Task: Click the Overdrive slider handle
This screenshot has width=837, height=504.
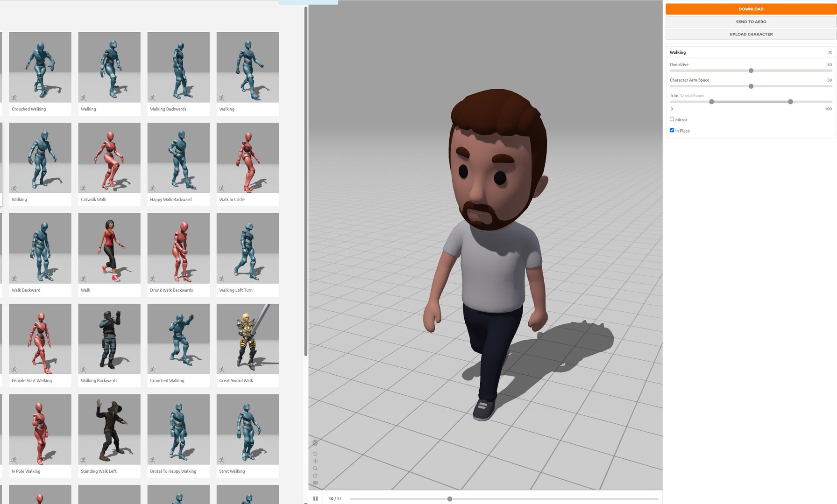Action: (x=751, y=70)
